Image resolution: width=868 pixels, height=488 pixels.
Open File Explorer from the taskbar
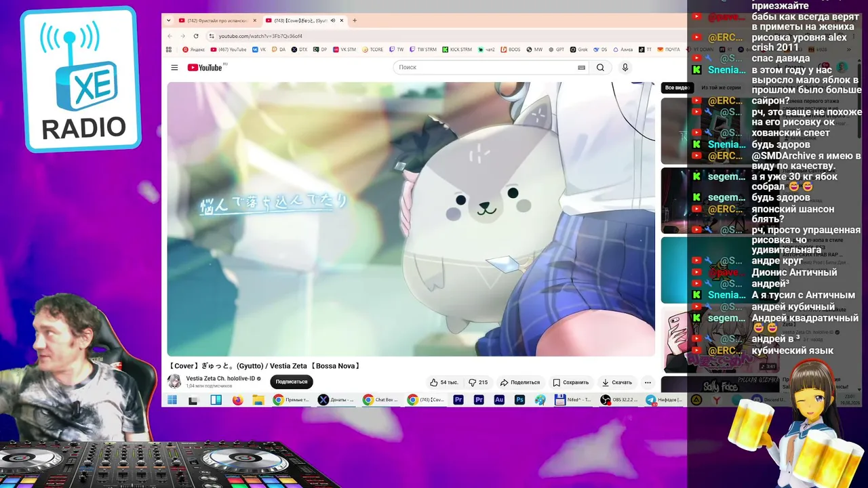click(x=258, y=400)
